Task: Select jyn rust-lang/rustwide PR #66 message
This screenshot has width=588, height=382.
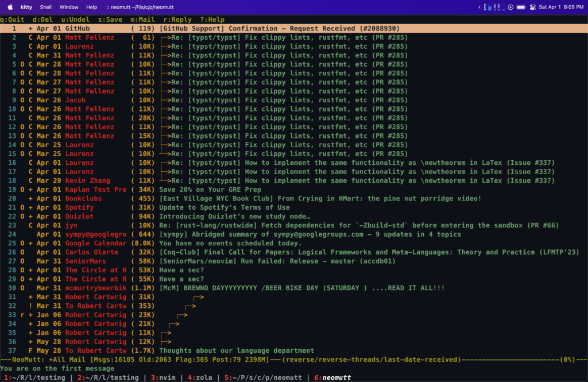Action: pos(294,226)
